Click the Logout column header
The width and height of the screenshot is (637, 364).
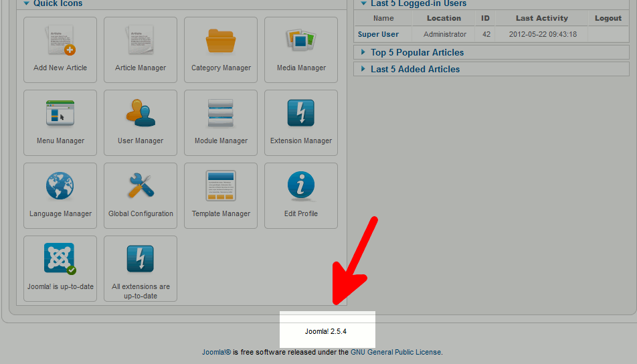click(608, 18)
